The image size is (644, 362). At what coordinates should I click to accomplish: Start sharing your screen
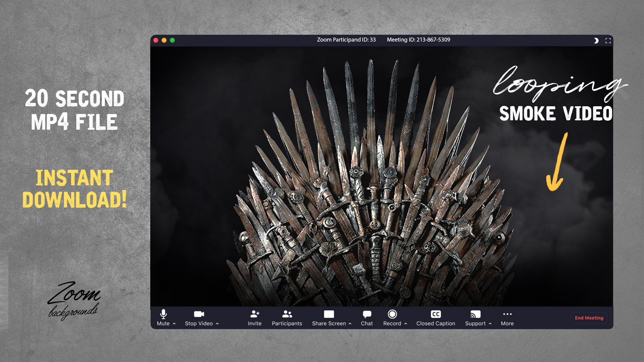click(329, 318)
